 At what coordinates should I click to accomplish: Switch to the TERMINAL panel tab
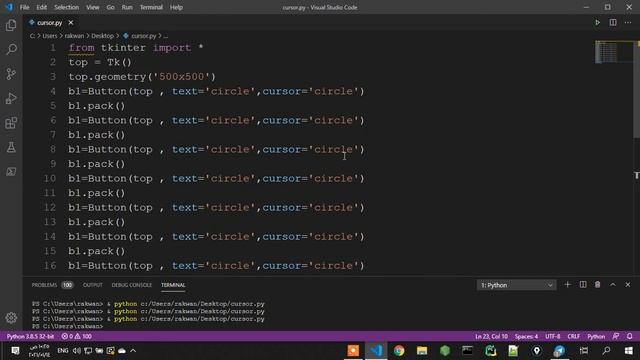pos(173,285)
